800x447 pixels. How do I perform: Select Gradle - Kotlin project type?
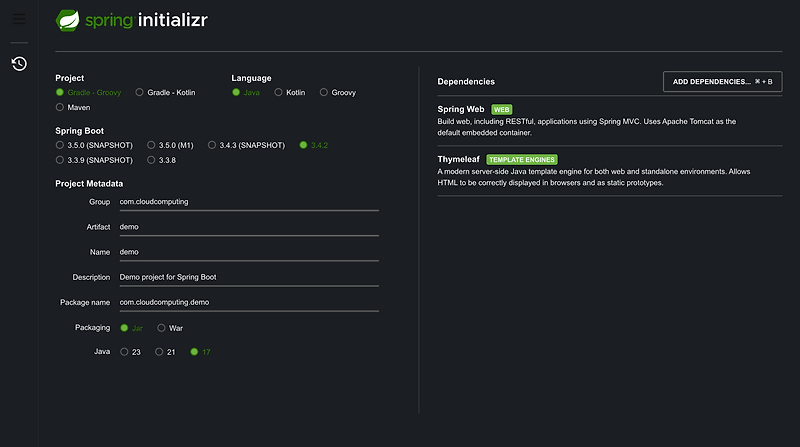140,92
